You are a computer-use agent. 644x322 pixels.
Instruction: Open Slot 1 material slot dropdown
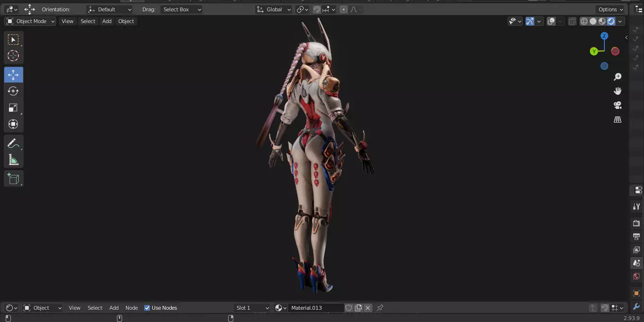click(x=252, y=308)
